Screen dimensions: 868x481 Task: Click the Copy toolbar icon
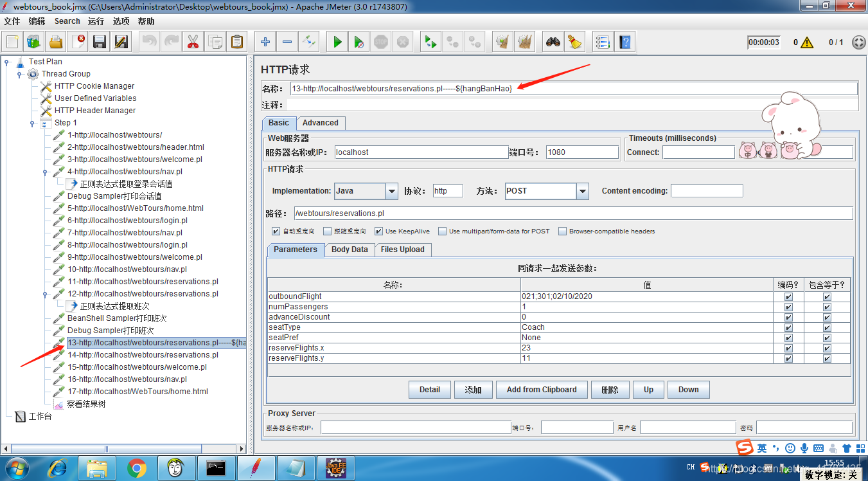[x=215, y=42]
